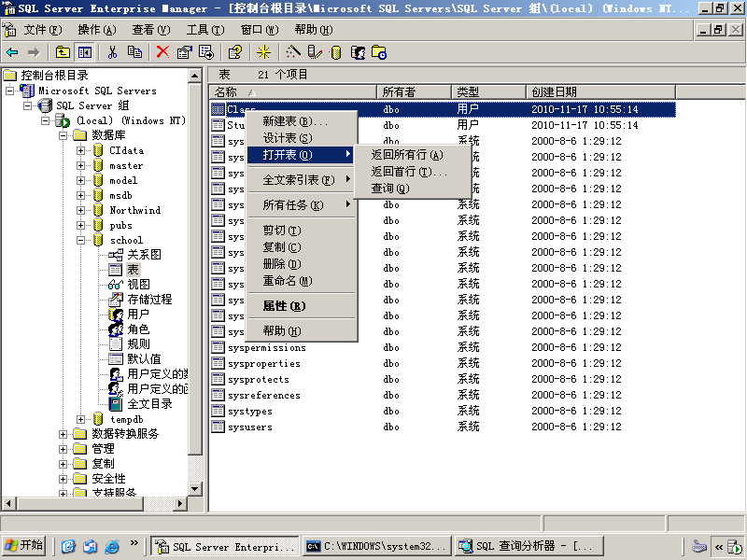Viewport: 747px width, 560px height.
Task: Switch to SQL 查询分析器 taskbar window
Action: (529, 546)
